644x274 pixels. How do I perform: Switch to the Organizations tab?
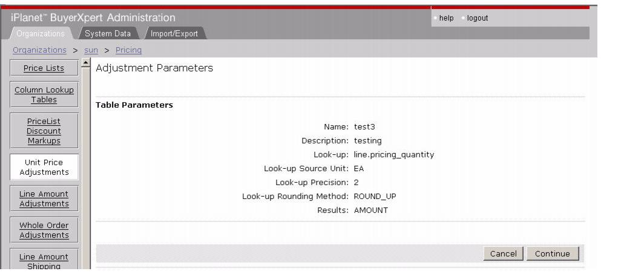tap(40, 34)
